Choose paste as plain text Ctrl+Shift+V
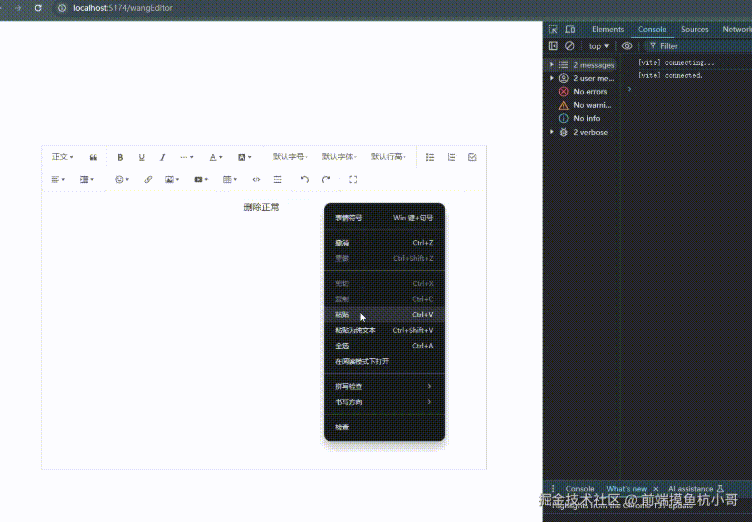The image size is (752, 522). [384, 330]
